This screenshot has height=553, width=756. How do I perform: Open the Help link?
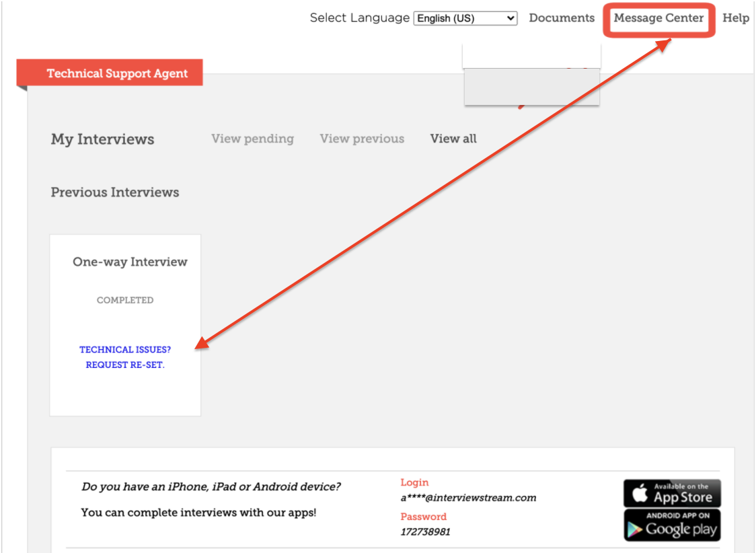(x=736, y=18)
